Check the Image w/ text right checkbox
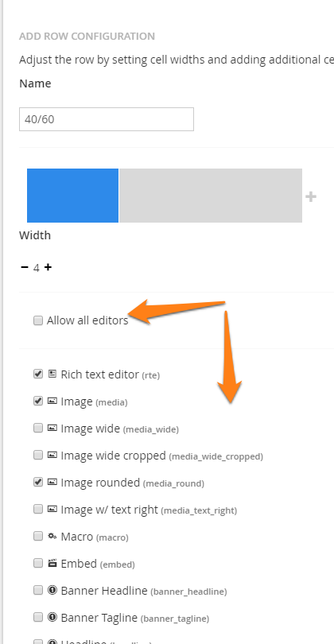Screen dimensions: 334x644 pos(38,509)
